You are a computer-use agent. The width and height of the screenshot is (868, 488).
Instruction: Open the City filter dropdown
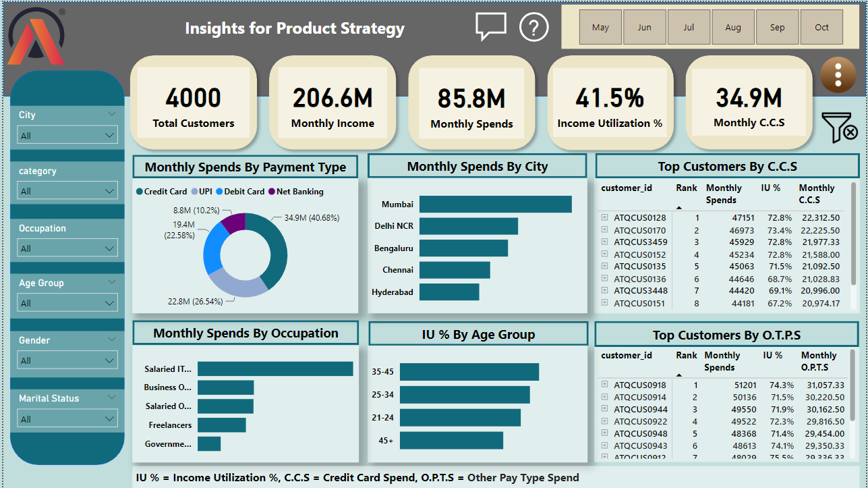coord(67,136)
